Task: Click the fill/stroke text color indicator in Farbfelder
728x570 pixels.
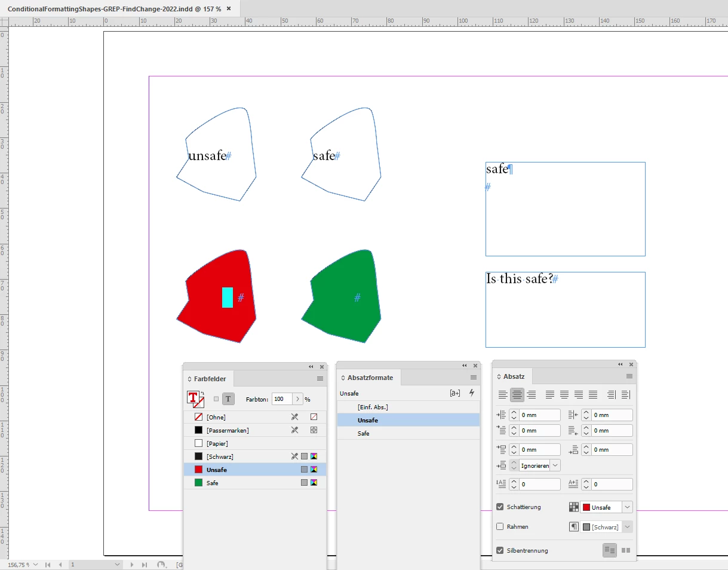Action: [193, 398]
